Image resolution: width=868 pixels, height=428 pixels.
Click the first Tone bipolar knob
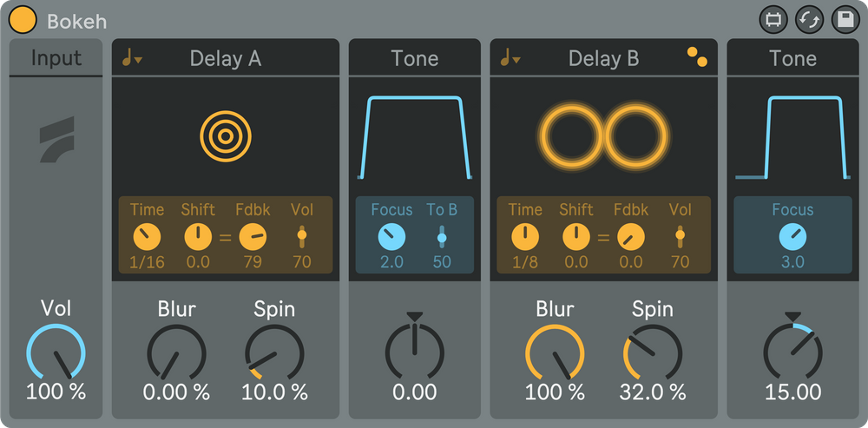coord(415,353)
